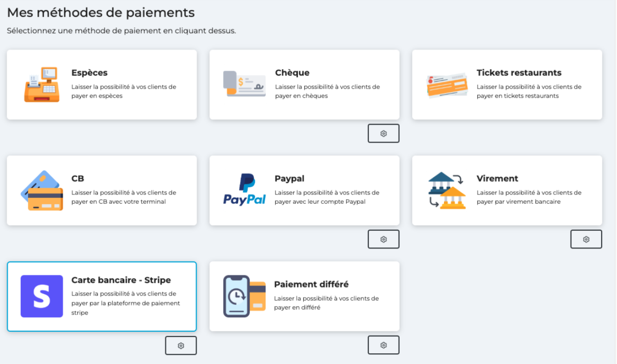
Task: Open settings gear below Virement card
Action: coord(586,239)
